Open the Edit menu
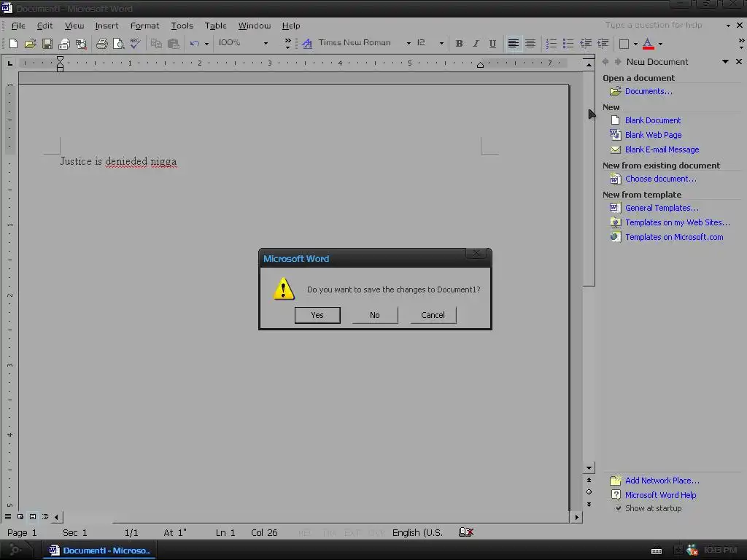This screenshot has width=747, height=560. pos(44,26)
